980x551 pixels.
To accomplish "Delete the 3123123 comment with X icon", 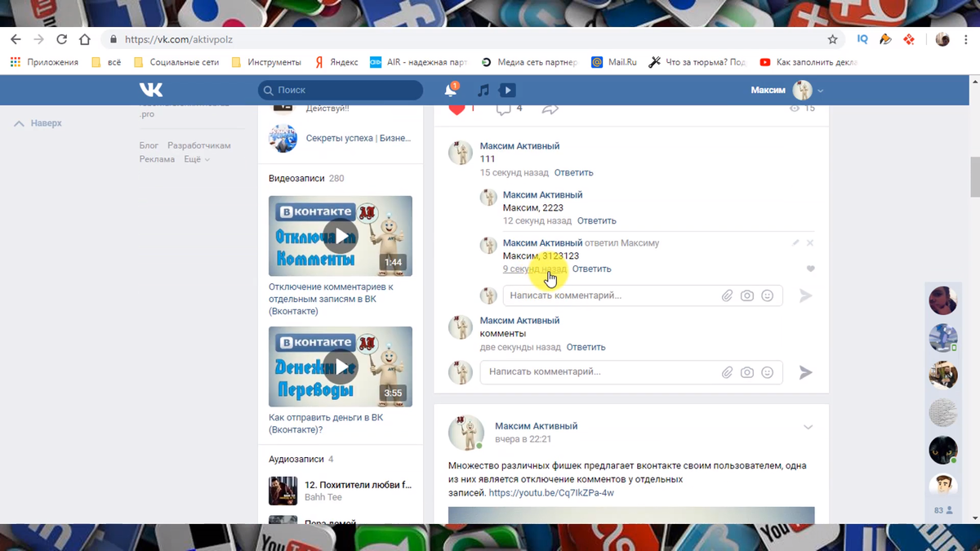I will [810, 243].
